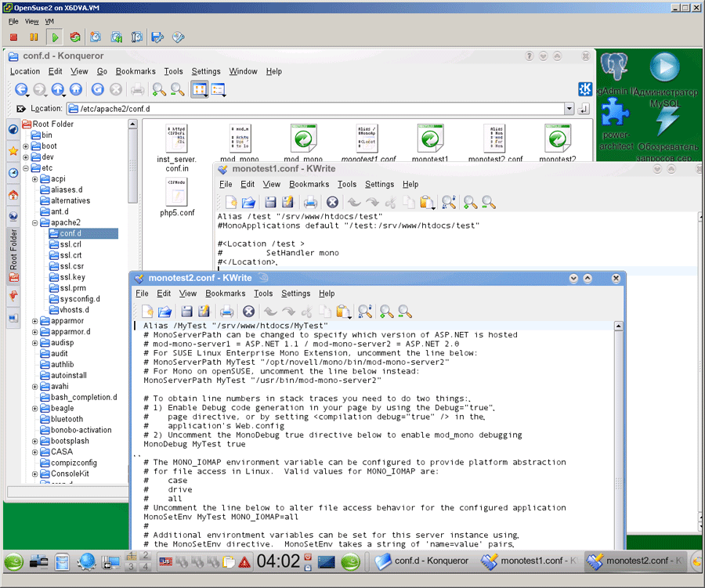Screen dimensions: 705x588
Task: Click Redo icon in monotest1.conf KWrite
Action: click(x=372, y=202)
